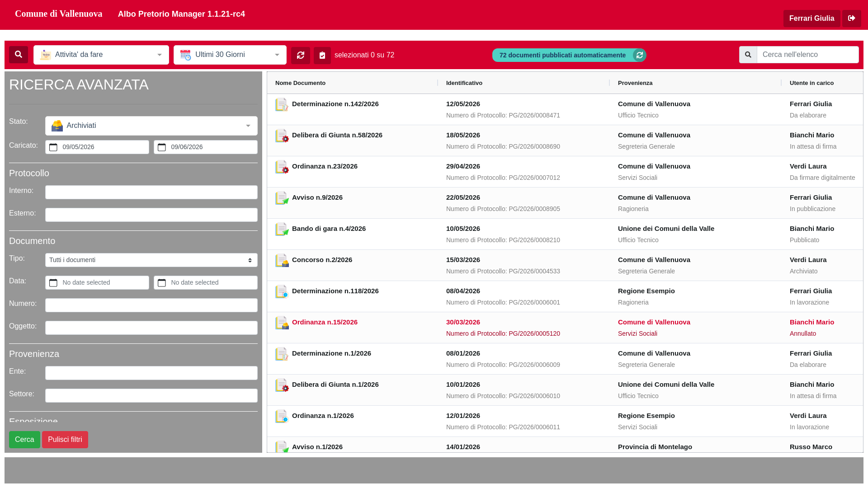Click document icon of Ordinanza n.23/2026
Image resolution: width=868 pixels, height=488 pixels.
coord(282,167)
